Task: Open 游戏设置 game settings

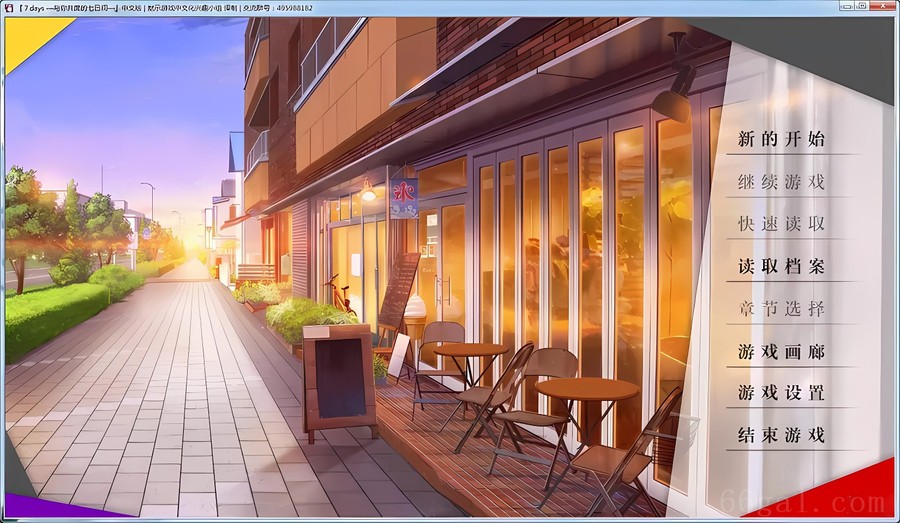Action: tap(781, 393)
